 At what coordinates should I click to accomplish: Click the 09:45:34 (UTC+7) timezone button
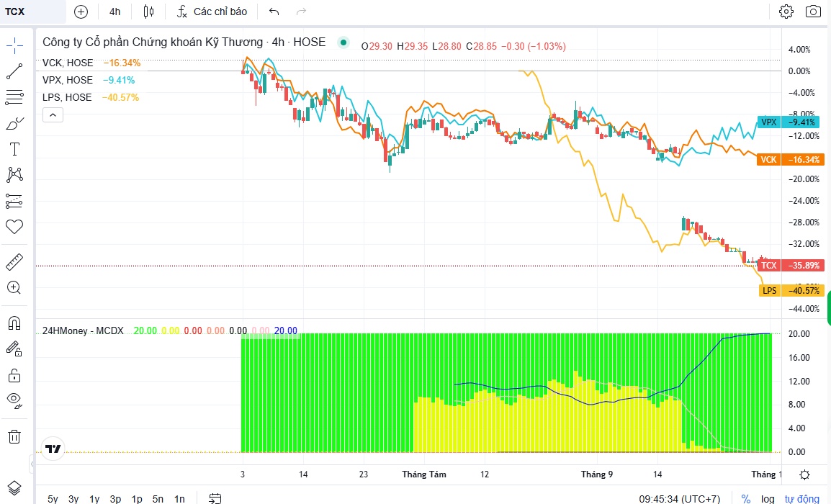[680, 499]
